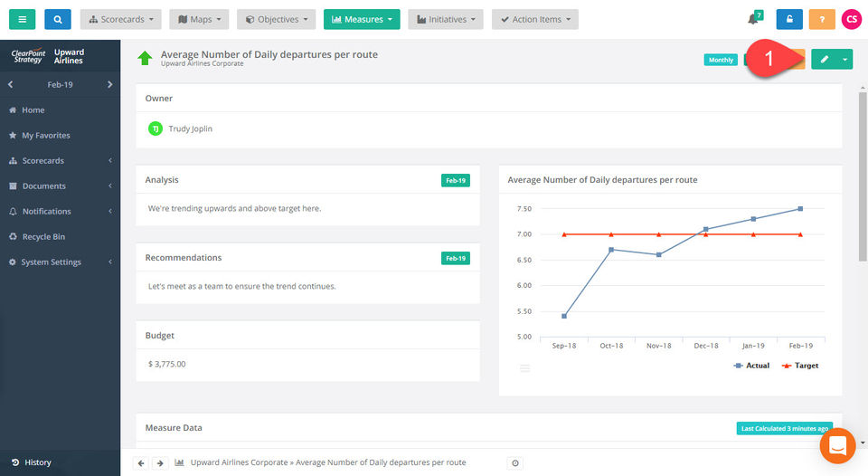Click the chart panel title text
The height and width of the screenshot is (476, 868).
click(602, 179)
